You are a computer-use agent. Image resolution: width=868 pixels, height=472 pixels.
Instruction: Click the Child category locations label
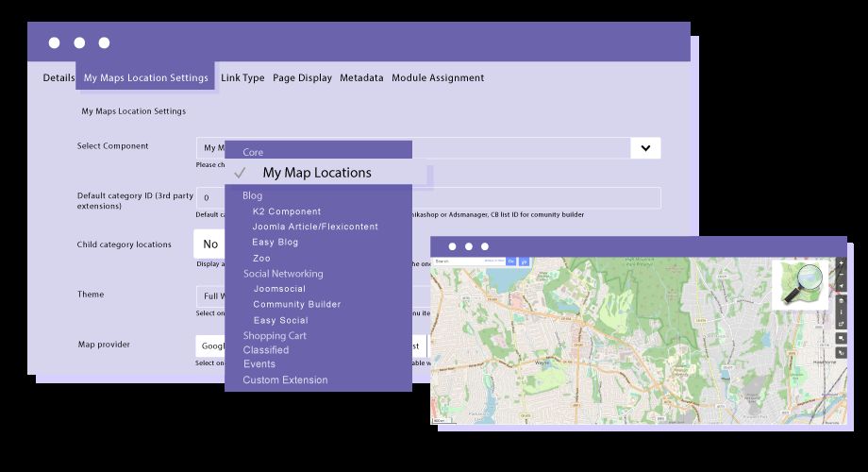124,244
